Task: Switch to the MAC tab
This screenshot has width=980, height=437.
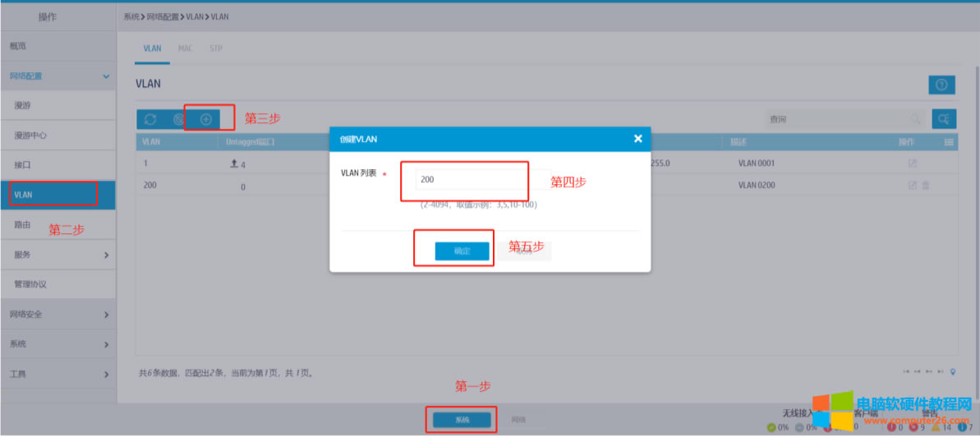Action: click(x=185, y=48)
